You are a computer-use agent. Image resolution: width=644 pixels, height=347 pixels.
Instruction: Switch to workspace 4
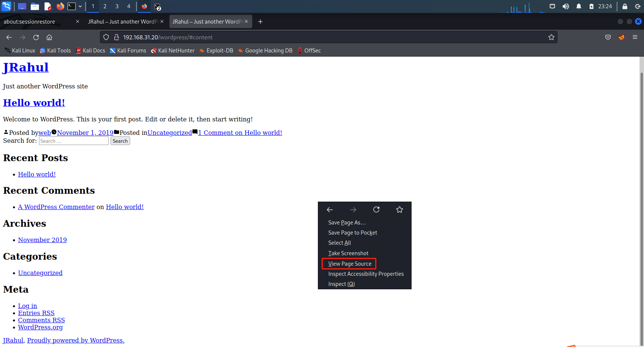(x=129, y=6)
